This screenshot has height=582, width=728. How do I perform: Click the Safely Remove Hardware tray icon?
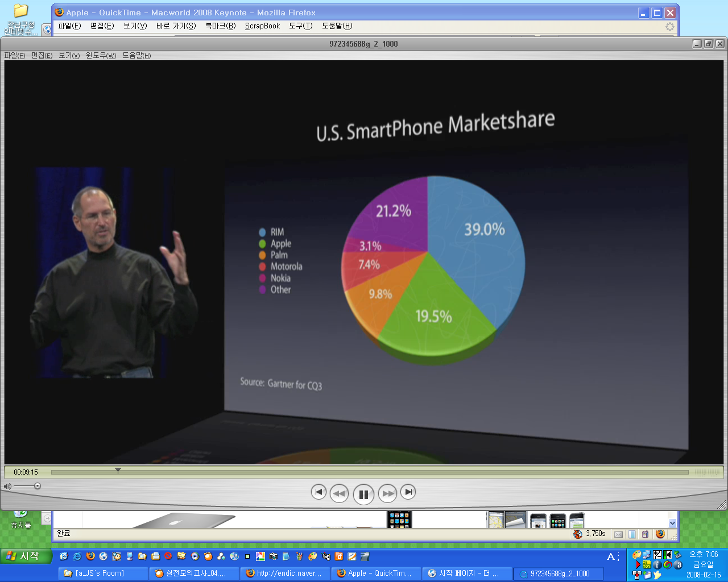tap(677, 555)
